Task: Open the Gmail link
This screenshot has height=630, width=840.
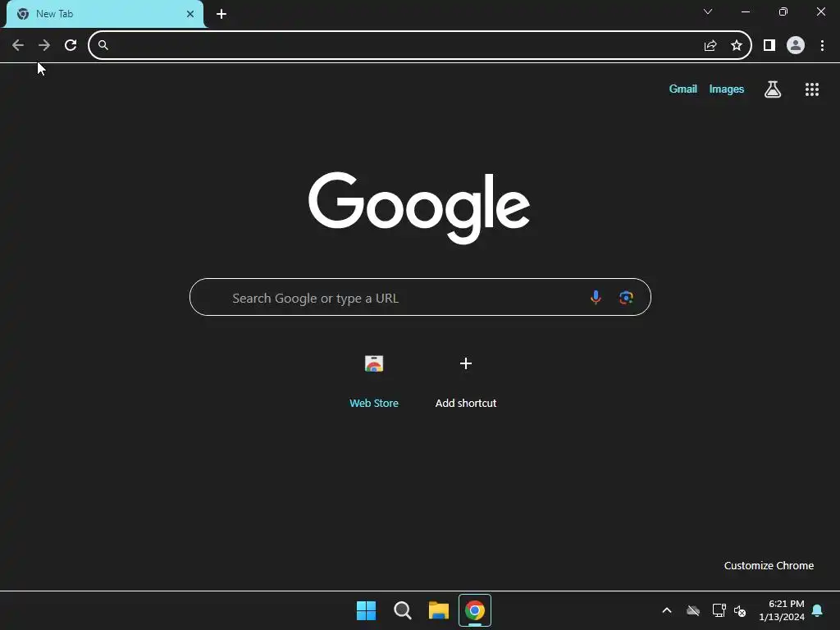Action: (683, 89)
